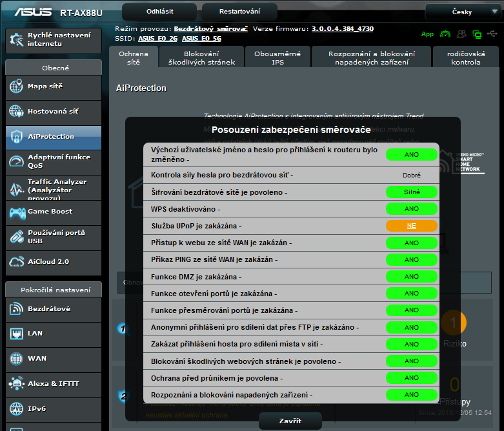Click ANO status for WPS deaktivováno
This screenshot has width=504, height=431.
pos(411,209)
